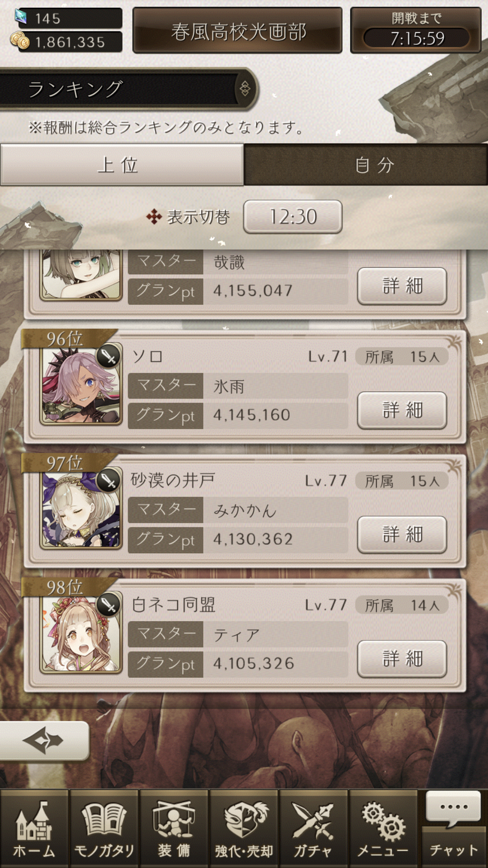
Task: Tap the back arrow button
Action: [44, 741]
